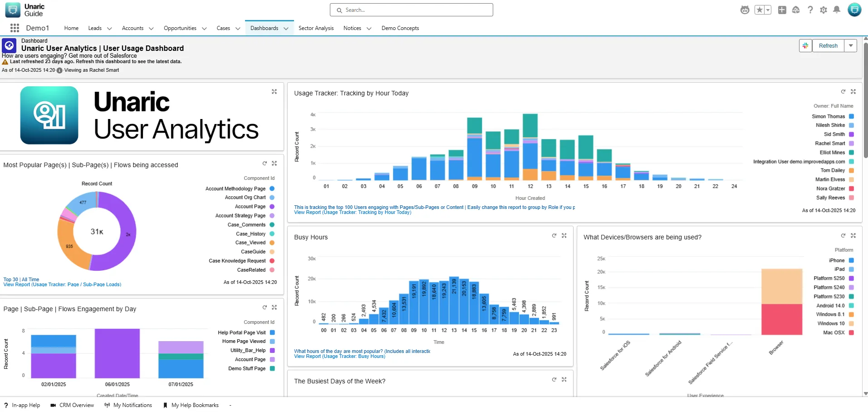Image resolution: width=868 pixels, height=412 pixels.
Task: Expand The Busiest Days of the Week chart
Action: [x=564, y=380]
